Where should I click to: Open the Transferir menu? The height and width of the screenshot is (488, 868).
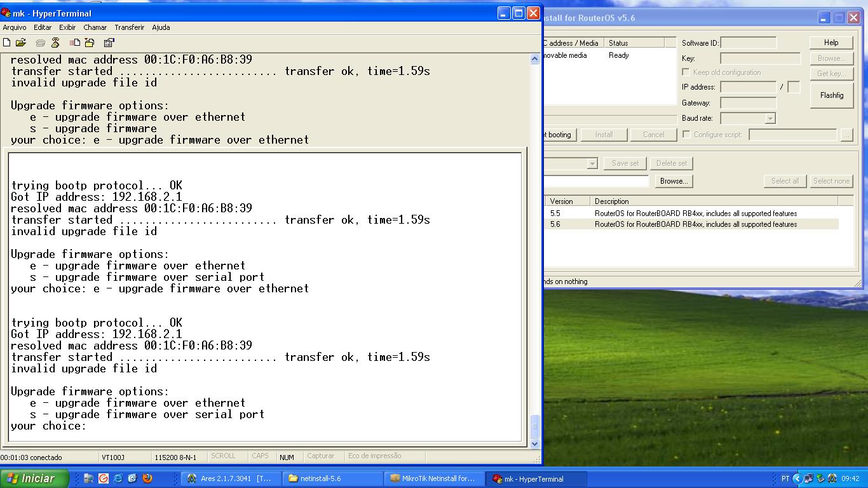click(x=130, y=27)
